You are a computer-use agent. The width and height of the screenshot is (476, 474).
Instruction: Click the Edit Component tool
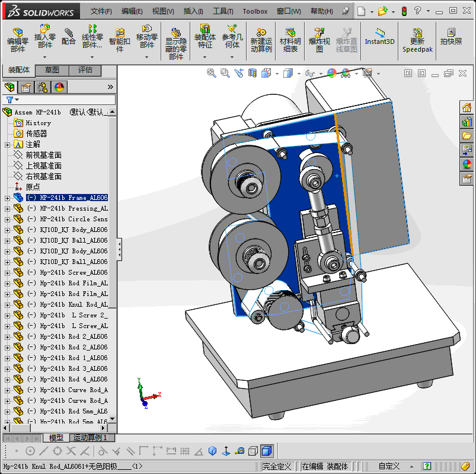pyautogui.click(x=18, y=40)
